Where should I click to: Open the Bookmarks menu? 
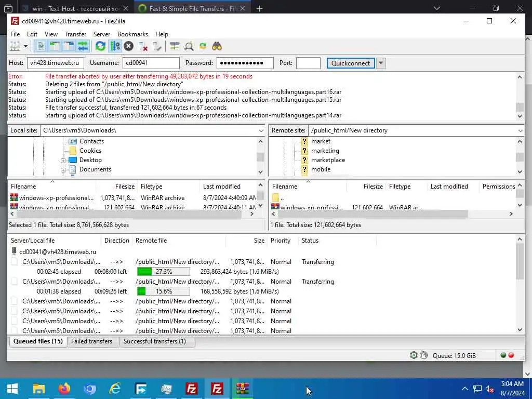[132, 34]
